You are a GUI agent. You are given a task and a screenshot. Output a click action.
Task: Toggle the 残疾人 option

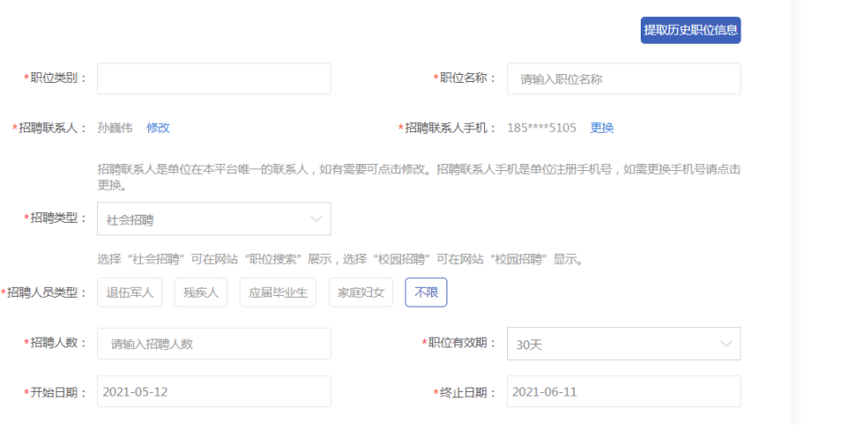tap(201, 292)
